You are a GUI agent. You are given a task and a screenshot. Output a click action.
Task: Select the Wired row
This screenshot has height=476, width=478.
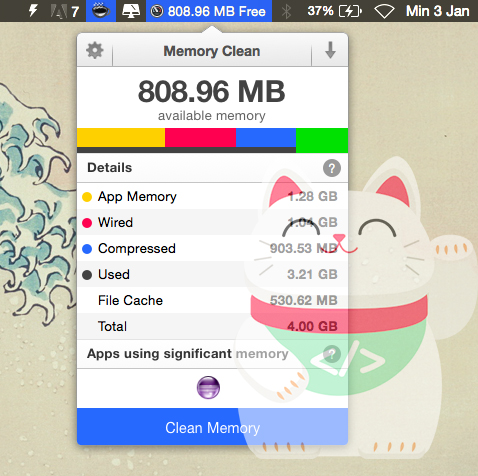(212, 222)
